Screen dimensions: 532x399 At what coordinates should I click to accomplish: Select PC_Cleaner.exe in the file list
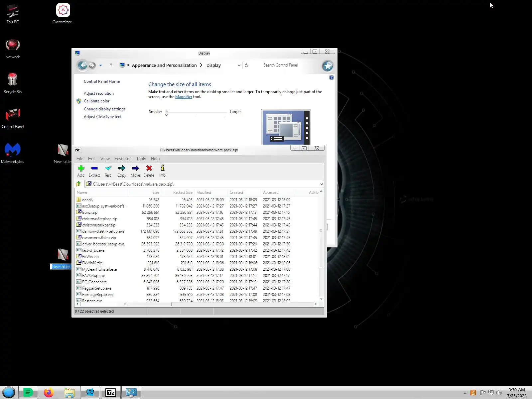[x=94, y=282]
